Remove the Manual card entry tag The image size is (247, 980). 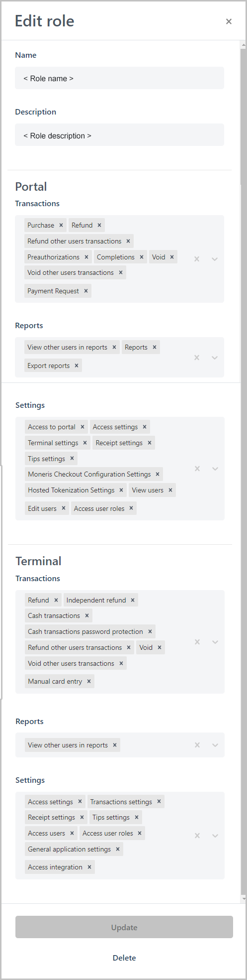pos(89,681)
